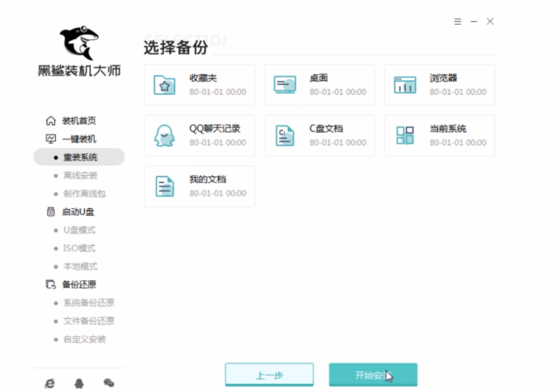
Task: Select the 浏览器 browser backup icon
Action: pos(405,85)
